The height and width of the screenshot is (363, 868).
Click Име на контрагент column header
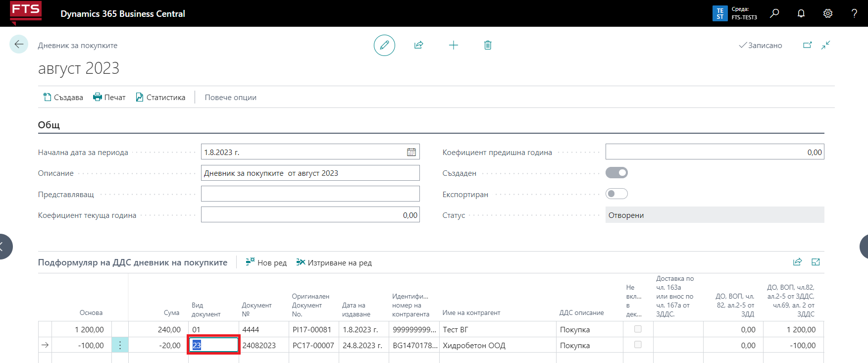471,312
